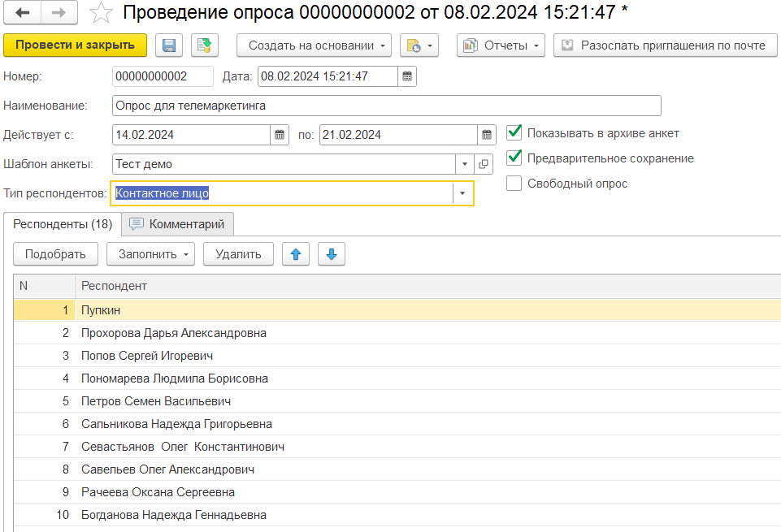Click the back navigation arrow
Screen dimensions: 781x532
click(24, 13)
